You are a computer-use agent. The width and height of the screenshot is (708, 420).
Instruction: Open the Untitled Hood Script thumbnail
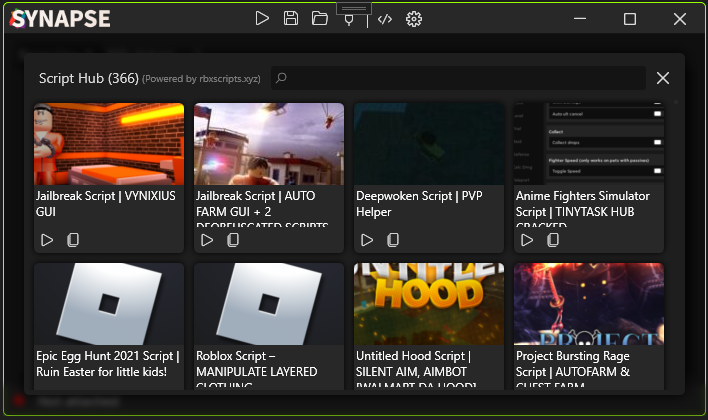click(429, 304)
